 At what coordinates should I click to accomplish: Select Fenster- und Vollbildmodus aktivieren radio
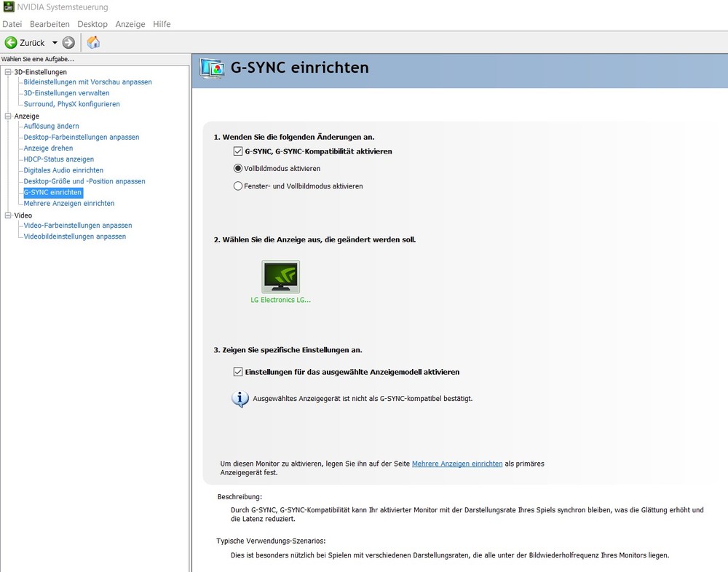point(238,186)
